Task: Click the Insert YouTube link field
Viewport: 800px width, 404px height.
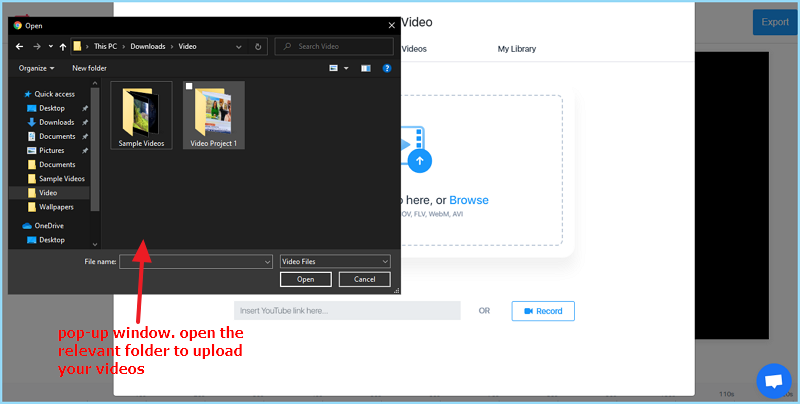Action: coord(347,311)
